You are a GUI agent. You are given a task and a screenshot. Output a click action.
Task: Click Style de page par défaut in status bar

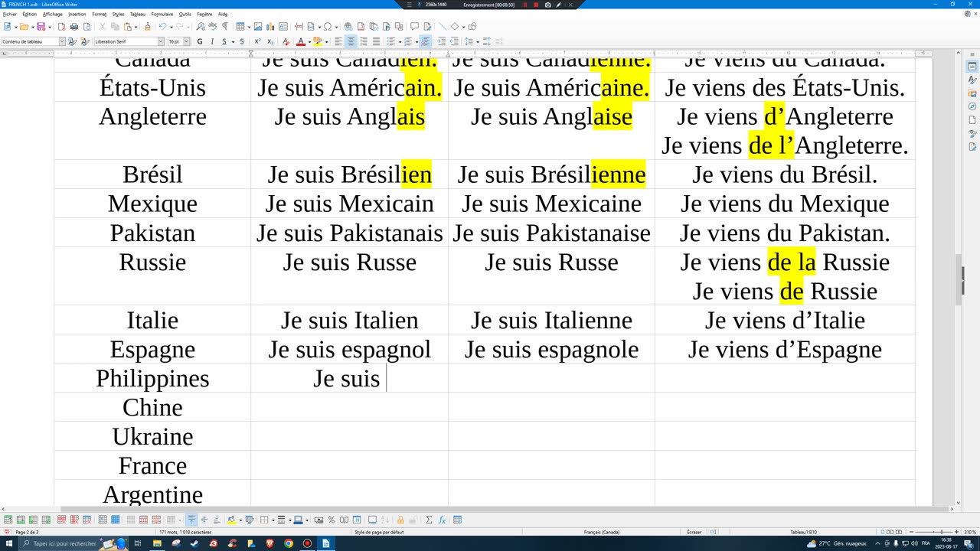pos(379,532)
